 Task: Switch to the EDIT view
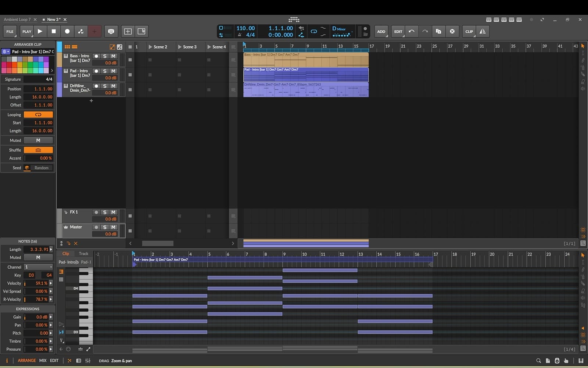tap(54, 361)
